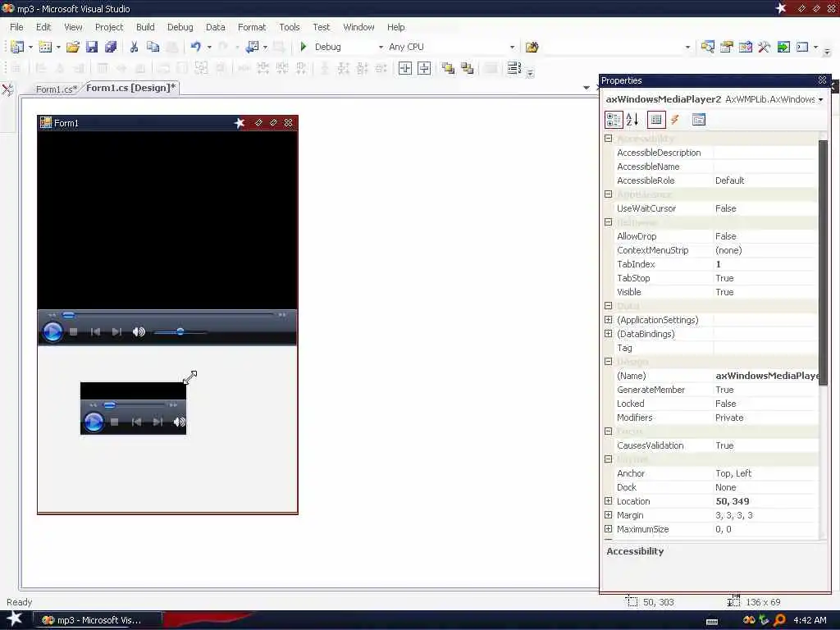Image resolution: width=840 pixels, height=630 pixels.
Task: Click the Open File folder icon
Action: 72,47
